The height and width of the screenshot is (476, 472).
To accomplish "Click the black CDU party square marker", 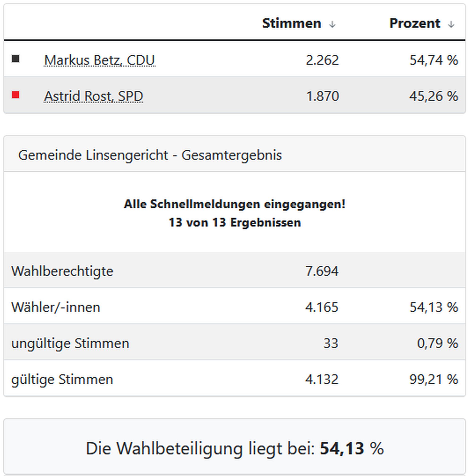I will point(16,59).
